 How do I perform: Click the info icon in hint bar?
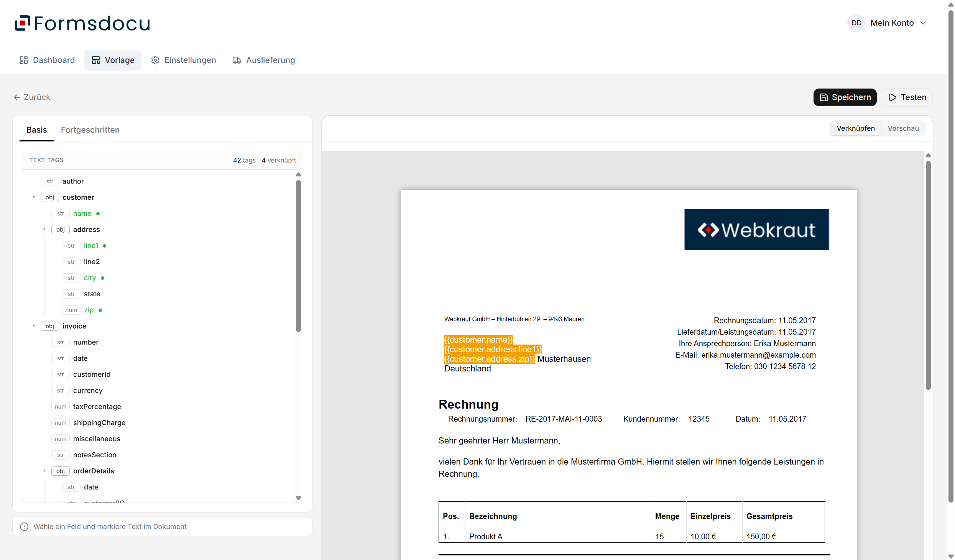pos(24,527)
